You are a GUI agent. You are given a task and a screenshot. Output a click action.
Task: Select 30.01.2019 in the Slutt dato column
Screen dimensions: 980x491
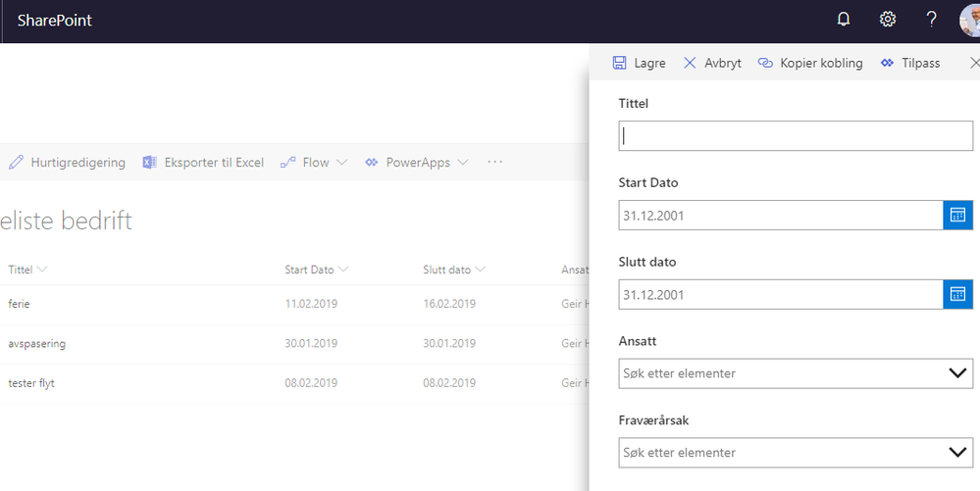[449, 344]
